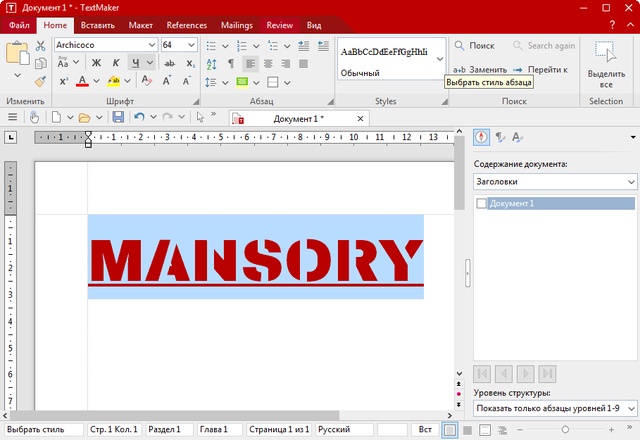Clear character formatting with eraser A icon
640x440 pixels.
[x=147, y=80]
